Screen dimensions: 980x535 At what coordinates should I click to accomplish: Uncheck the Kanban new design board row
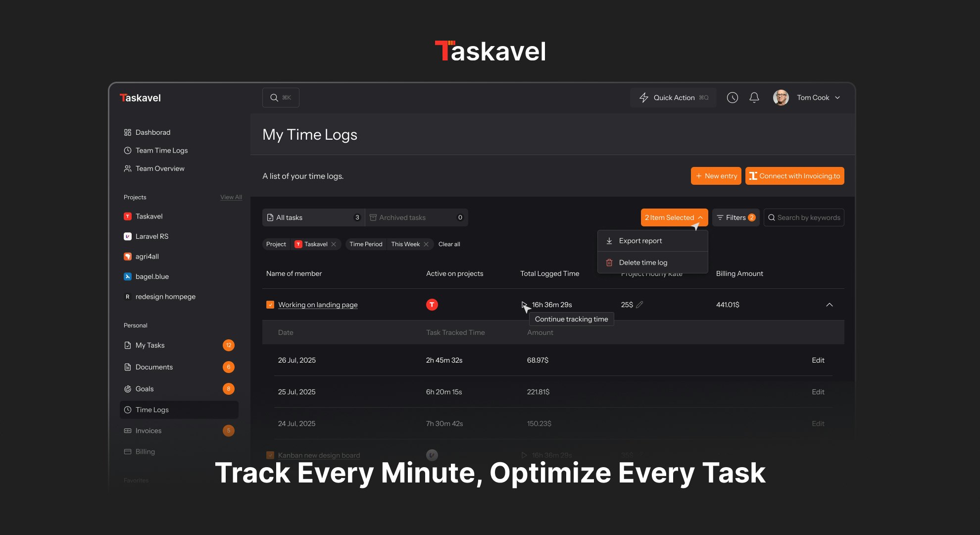(270, 455)
